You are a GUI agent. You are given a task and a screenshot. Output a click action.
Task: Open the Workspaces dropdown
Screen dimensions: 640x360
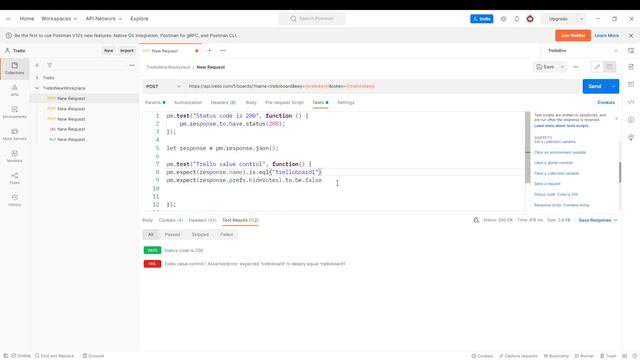[59, 19]
